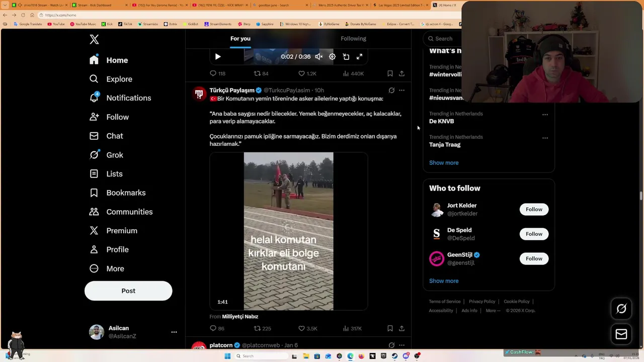Repost the Türkçü Paylaşım post (225)
Image resolution: width=644 pixels, height=362 pixels.
[x=263, y=328]
